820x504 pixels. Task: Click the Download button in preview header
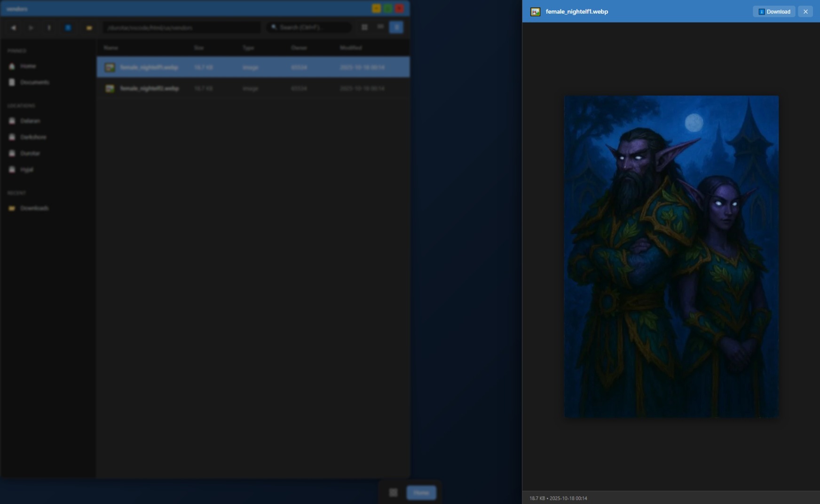[774, 12]
